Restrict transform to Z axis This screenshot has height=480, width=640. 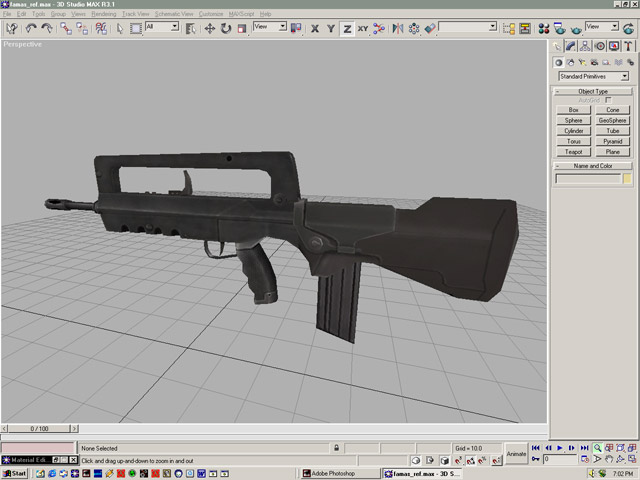tap(347, 29)
